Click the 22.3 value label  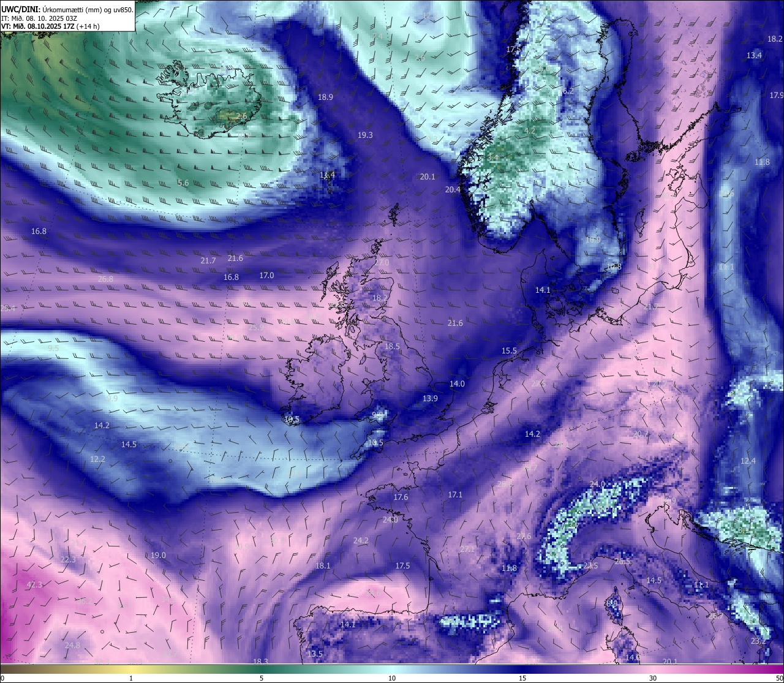pos(68,559)
